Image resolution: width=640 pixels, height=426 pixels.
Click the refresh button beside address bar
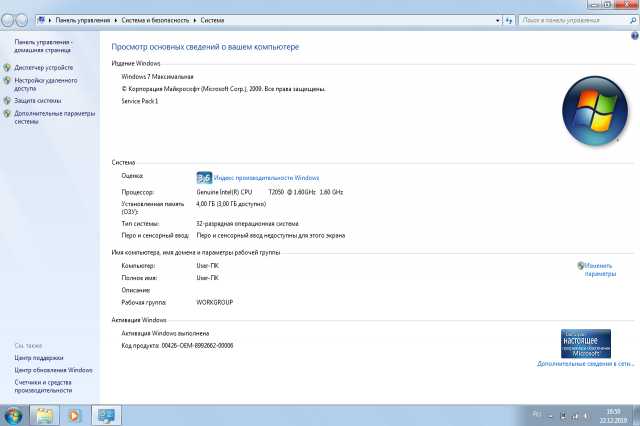(509, 20)
